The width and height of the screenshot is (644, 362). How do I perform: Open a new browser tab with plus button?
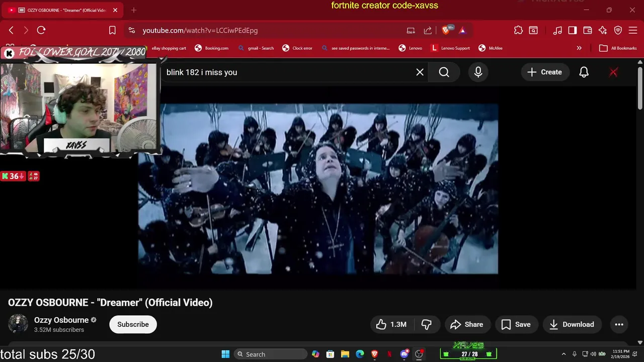[x=134, y=10]
